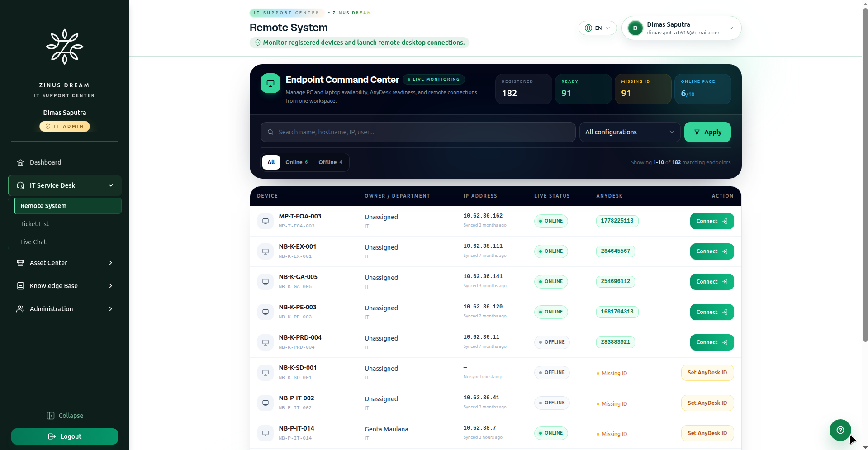Click IP address 10.62.36.162
Image resolution: width=868 pixels, height=450 pixels.
click(483, 216)
